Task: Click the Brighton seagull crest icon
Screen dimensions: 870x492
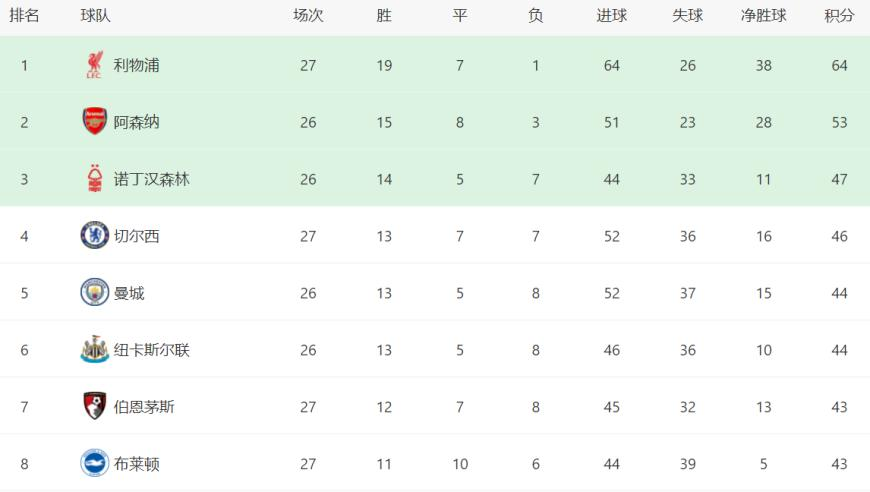Action: [x=94, y=463]
